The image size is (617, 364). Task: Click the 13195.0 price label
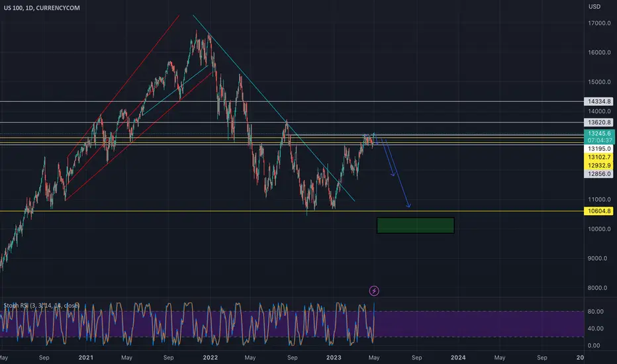point(599,149)
